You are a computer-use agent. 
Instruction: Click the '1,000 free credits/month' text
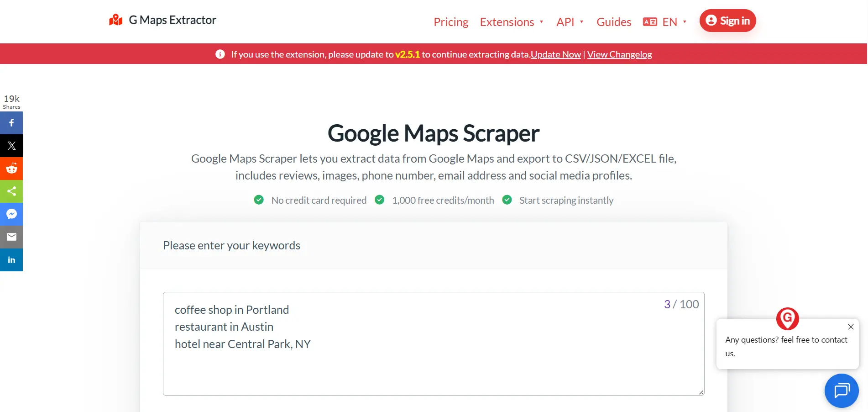pyautogui.click(x=443, y=200)
